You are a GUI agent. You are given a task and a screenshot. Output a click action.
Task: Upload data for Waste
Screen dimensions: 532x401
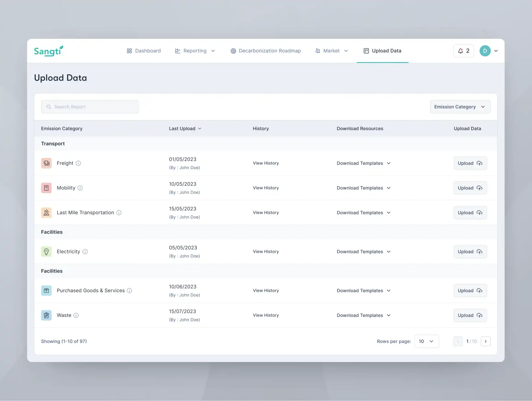click(470, 315)
